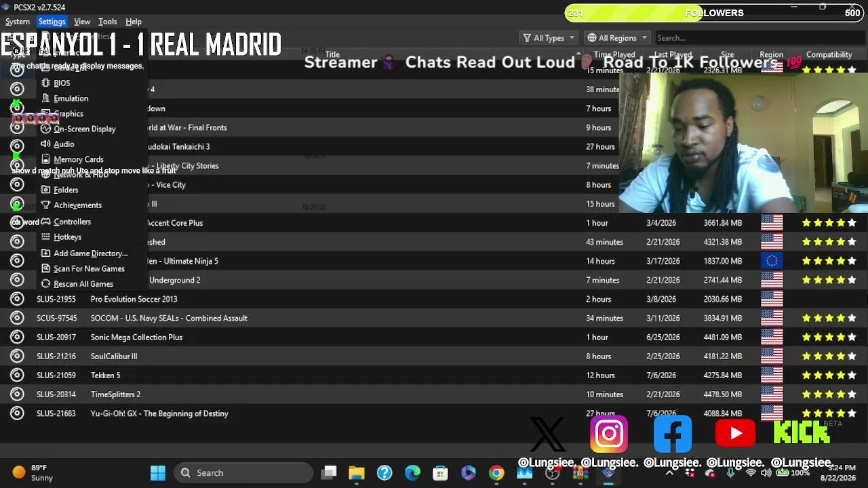Click Add Game Directory menu entry

pos(92,253)
